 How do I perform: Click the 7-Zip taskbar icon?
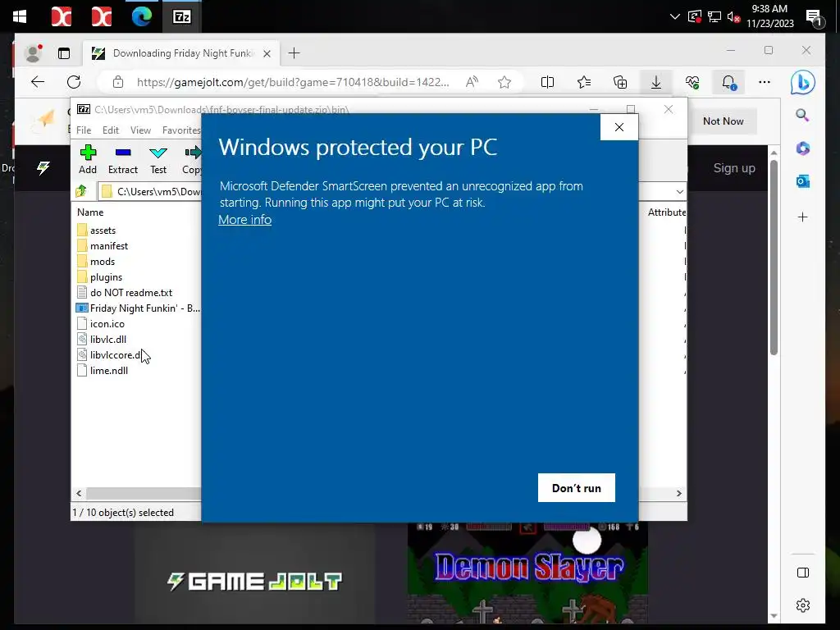click(x=181, y=16)
